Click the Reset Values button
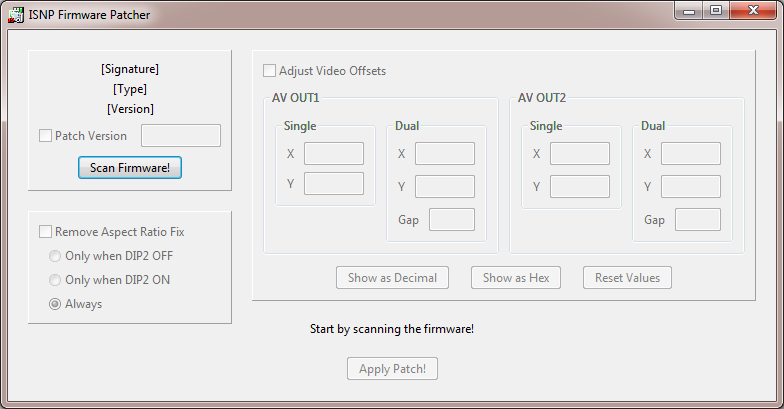784x409 pixels. [x=627, y=278]
